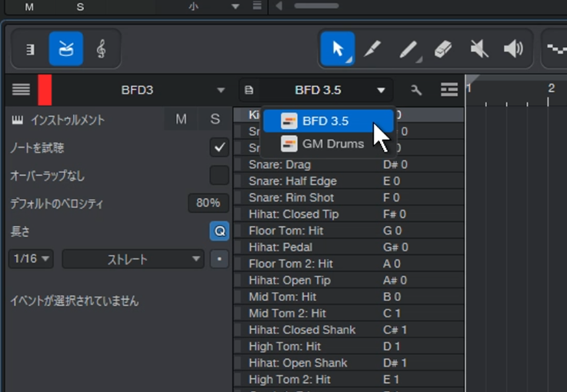Click the instrument keyboard icon
The width and height of the screenshot is (567, 392).
click(17, 120)
